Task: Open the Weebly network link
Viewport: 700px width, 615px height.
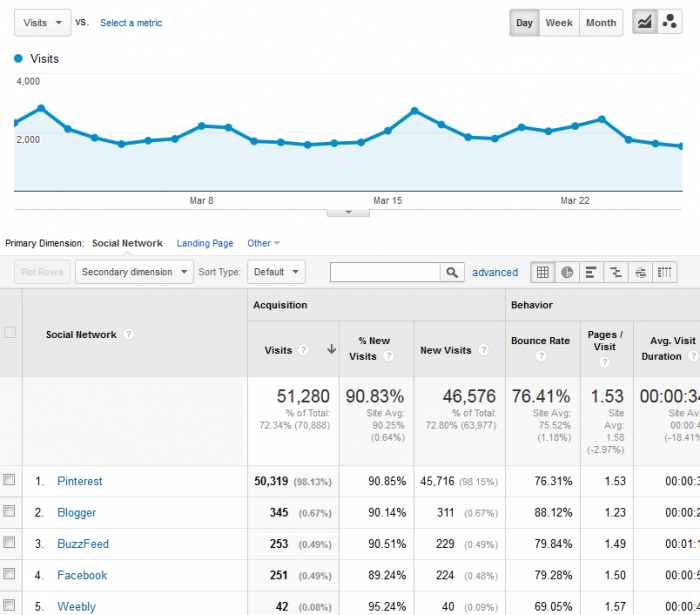Action: [76, 607]
